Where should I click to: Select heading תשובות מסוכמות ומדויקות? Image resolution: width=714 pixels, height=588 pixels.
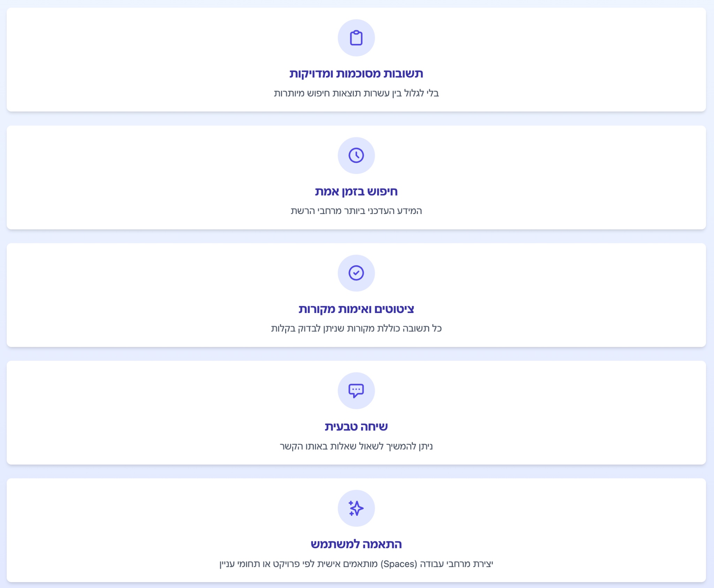356,74
